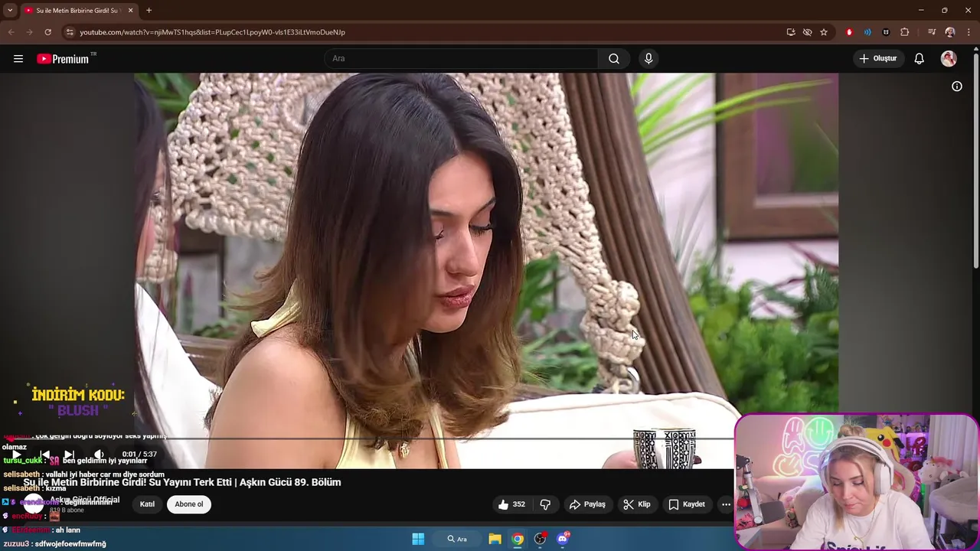Skip to previous video in playlist

[44, 455]
